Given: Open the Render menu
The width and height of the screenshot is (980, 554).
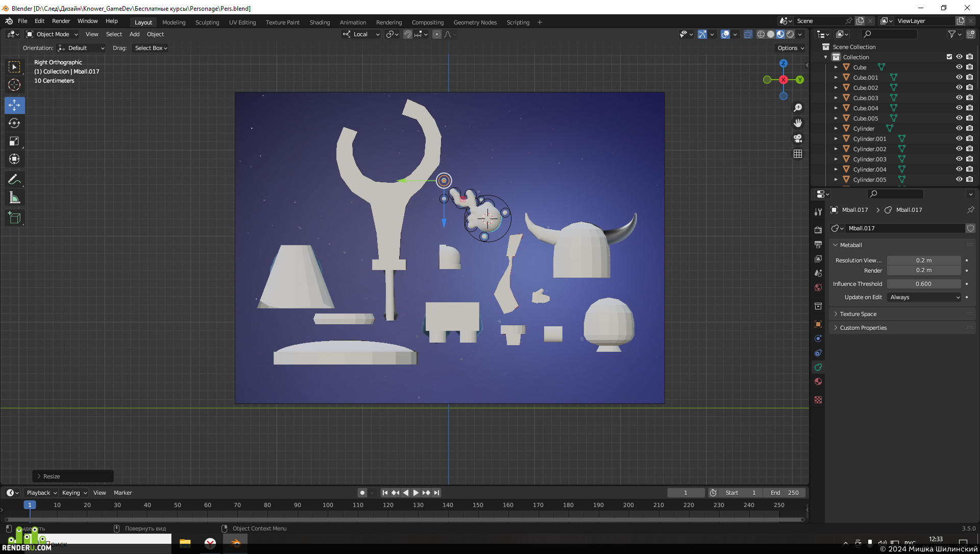Looking at the screenshot, I should click(61, 21).
